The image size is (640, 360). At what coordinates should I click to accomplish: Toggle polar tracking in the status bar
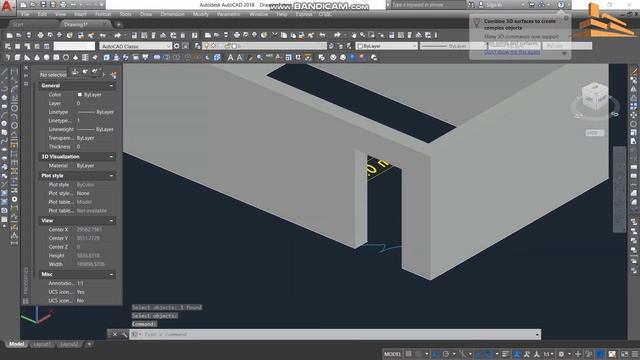tap(446, 354)
